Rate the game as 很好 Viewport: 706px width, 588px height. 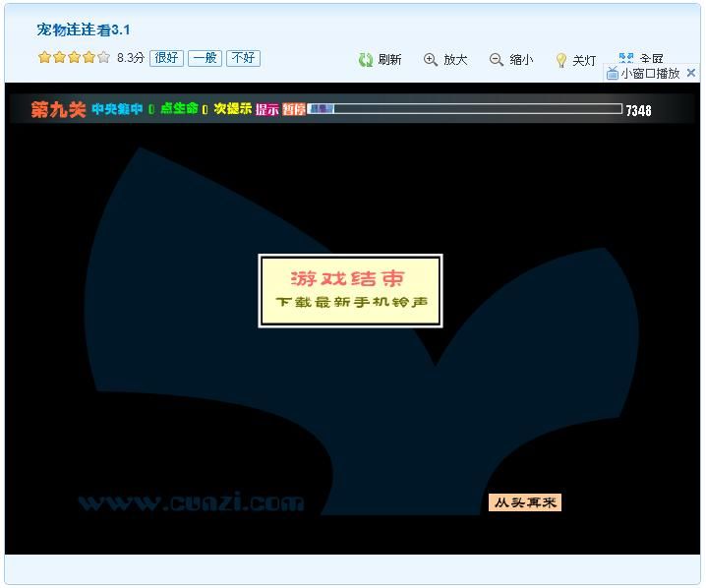pos(166,58)
